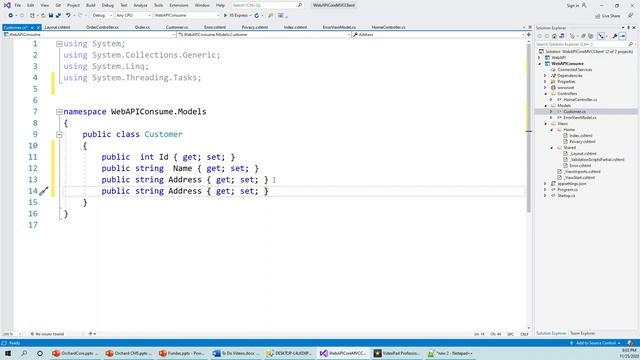
Task: Click the Sign in link
Action: [573, 5]
